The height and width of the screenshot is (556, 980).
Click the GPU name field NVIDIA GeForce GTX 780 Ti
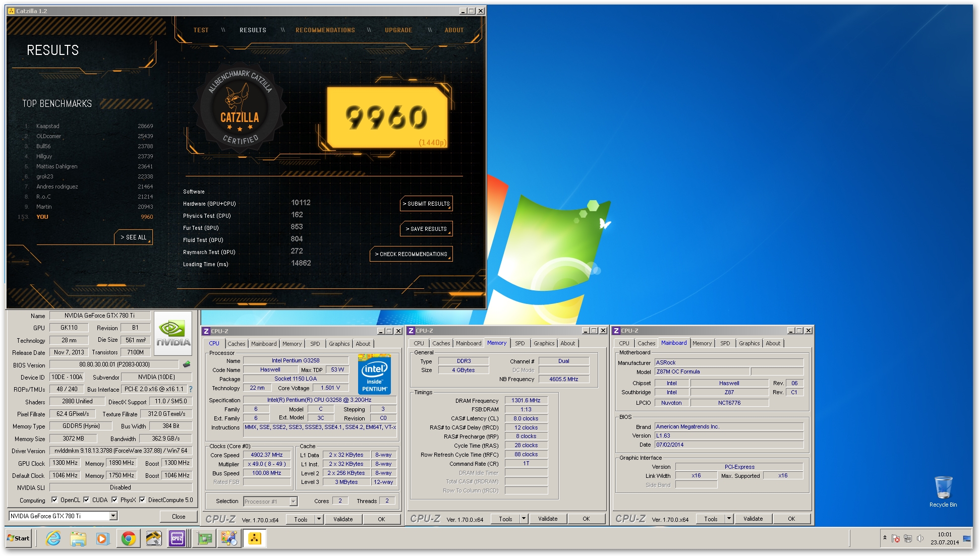[100, 316]
